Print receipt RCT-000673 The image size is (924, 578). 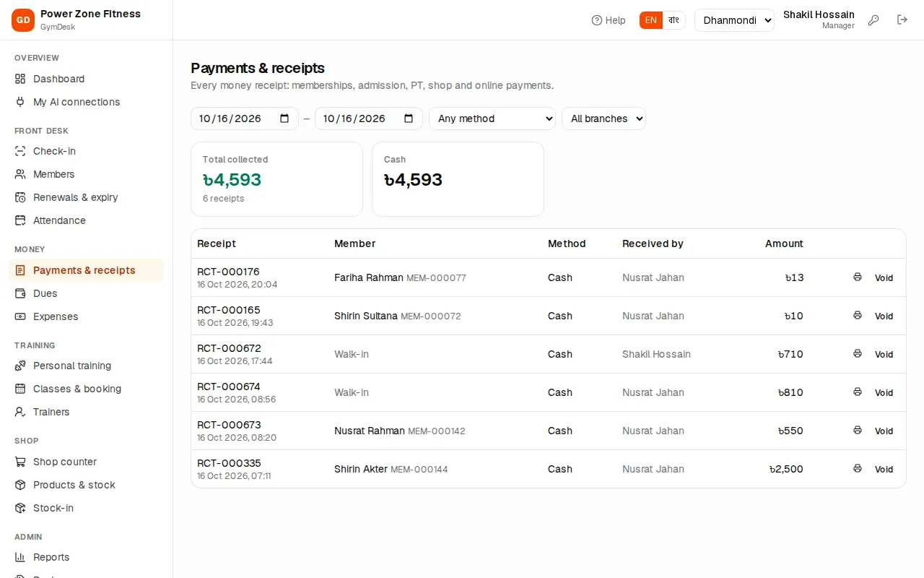tap(858, 431)
